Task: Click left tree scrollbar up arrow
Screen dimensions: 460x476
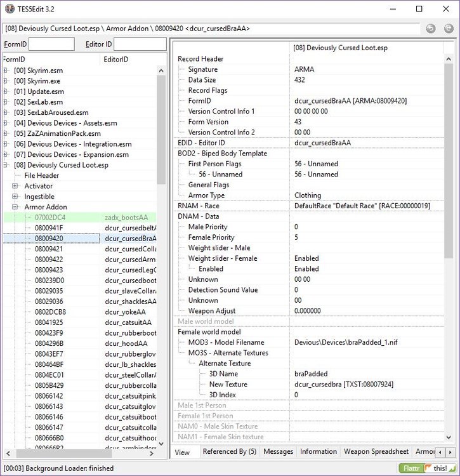Action: tap(161, 70)
